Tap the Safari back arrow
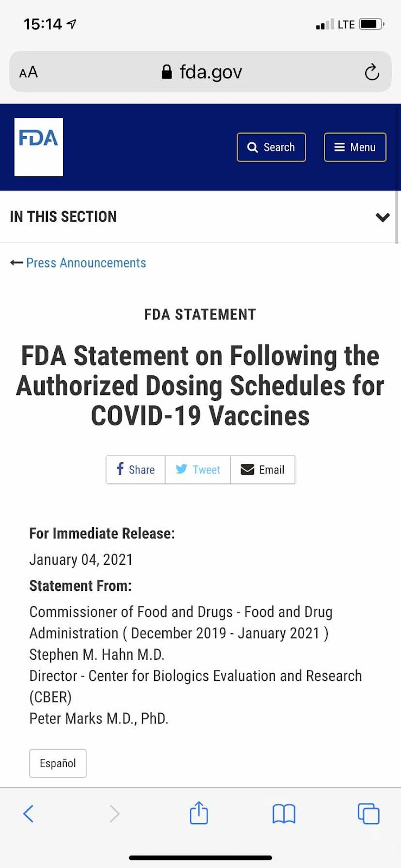The width and height of the screenshot is (401, 868). point(29,813)
